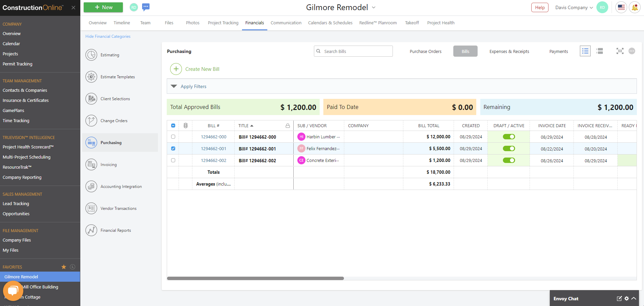644x306 pixels.
Task: Open the Accounting Integration icon
Action: [91, 186]
